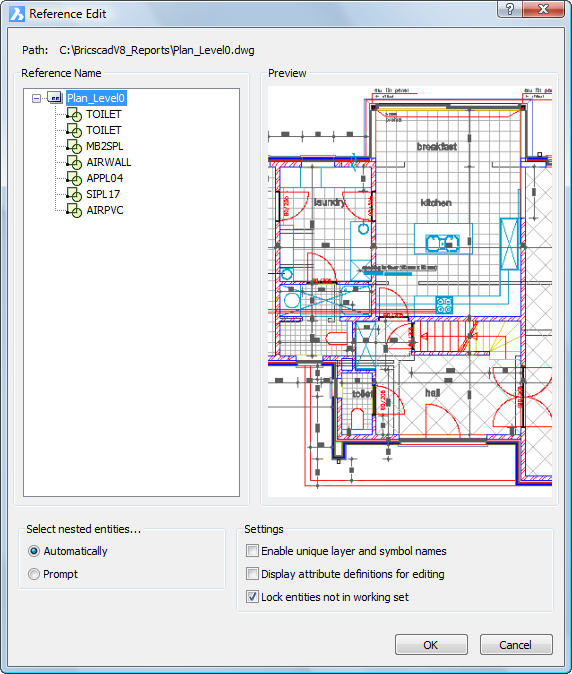Click the help question mark button
This screenshot has width=572, height=674.
point(510,9)
